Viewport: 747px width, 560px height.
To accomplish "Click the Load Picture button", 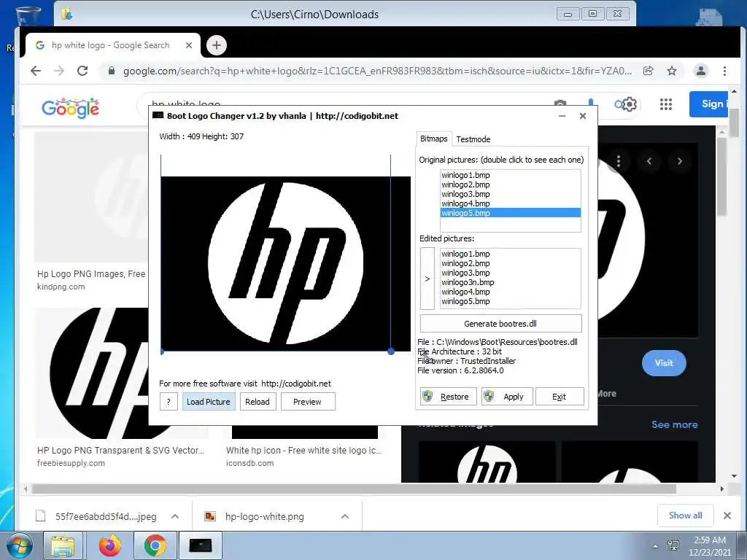I will [x=209, y=402].
